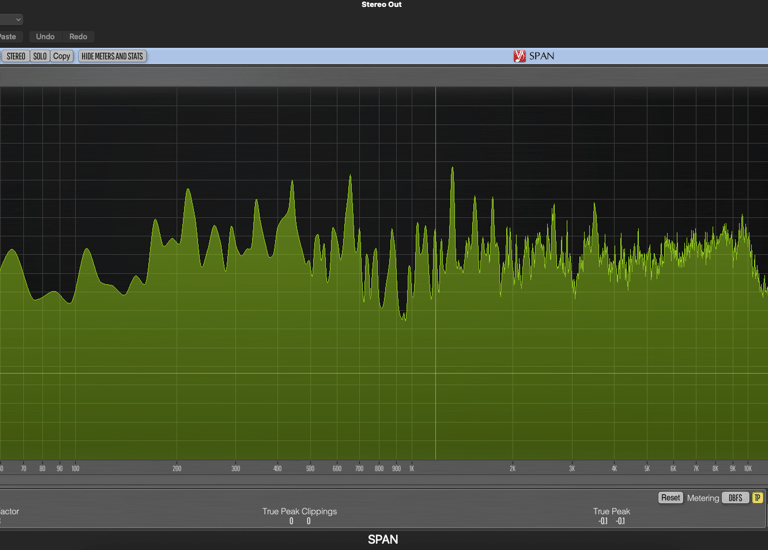Click the True Peak -0.1 readout values
Viewport: 768px width, 550px height.
pos(611,521)
